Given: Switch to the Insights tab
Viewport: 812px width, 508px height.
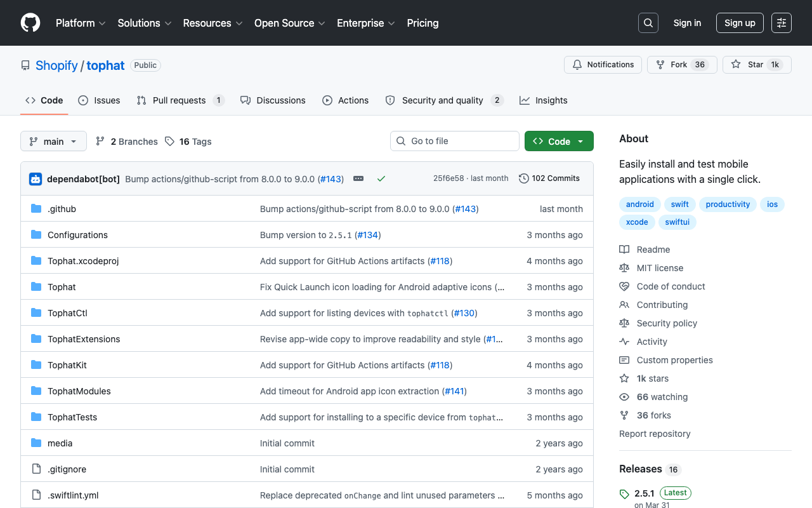Looking at the screenshot, I should coord(544,100).
